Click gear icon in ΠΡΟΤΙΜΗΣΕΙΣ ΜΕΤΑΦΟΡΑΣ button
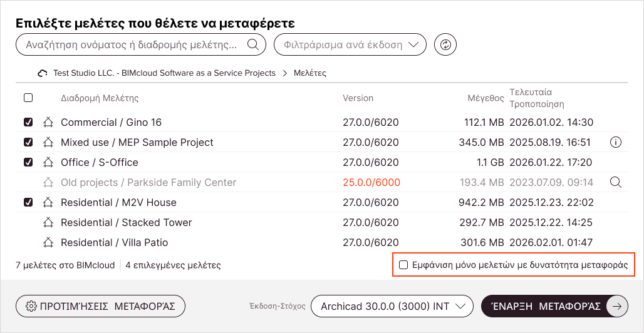644x333 pixels. [30, 306]
